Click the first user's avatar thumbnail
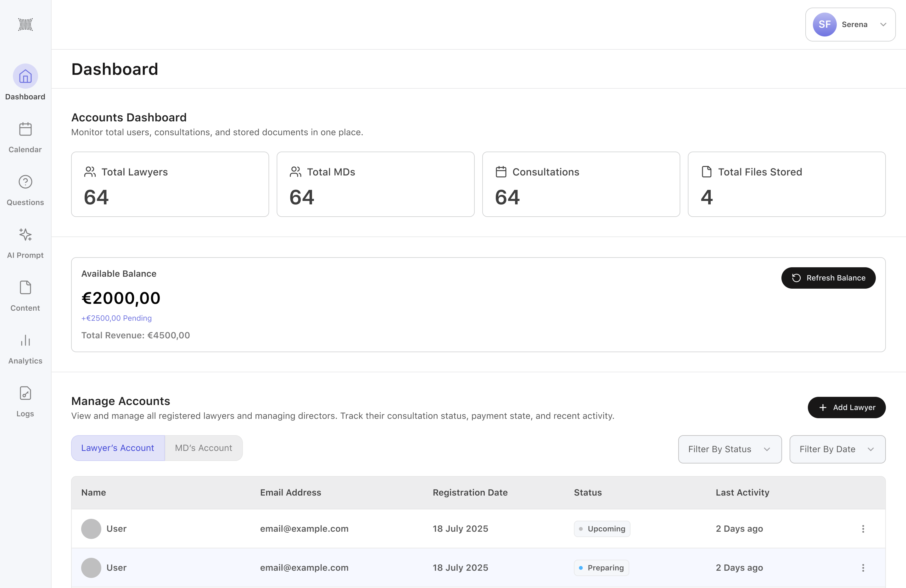Screen dimensions: 906x588 click(x=91, y=529)
